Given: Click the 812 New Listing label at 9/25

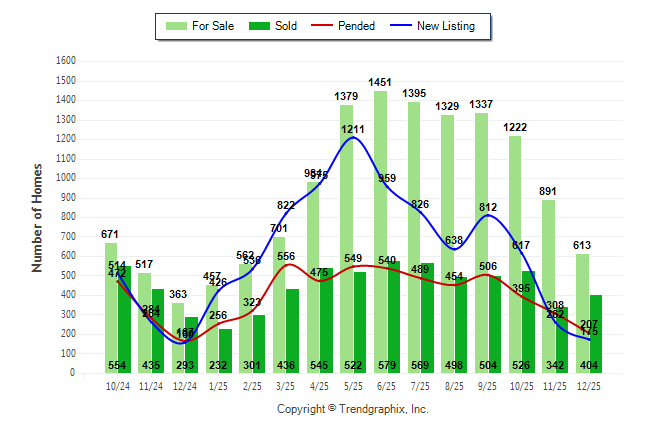Looking at the screenshot, I should click(488, 207).
